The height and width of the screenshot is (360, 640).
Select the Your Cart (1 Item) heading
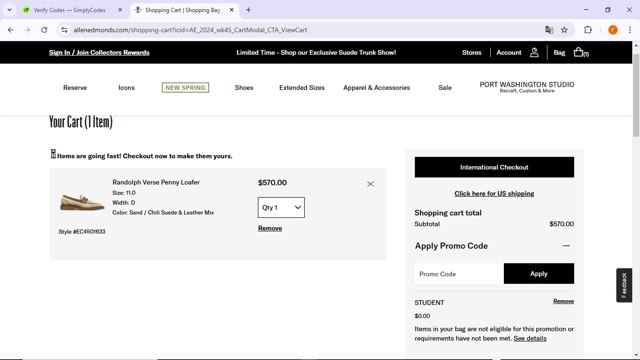(x=81, y=122)
